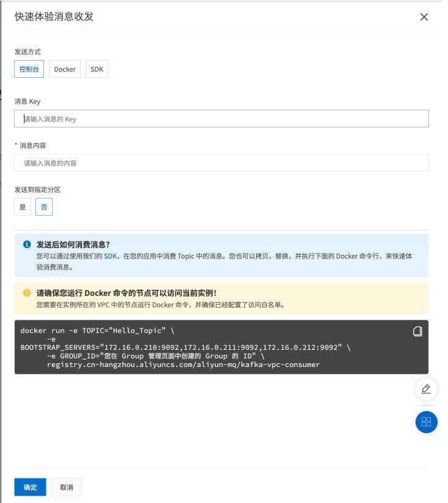Click the blue info icon beside 发送后如何消费消息
The width and height of the screenshot is (448, 503).
(27, 244)
